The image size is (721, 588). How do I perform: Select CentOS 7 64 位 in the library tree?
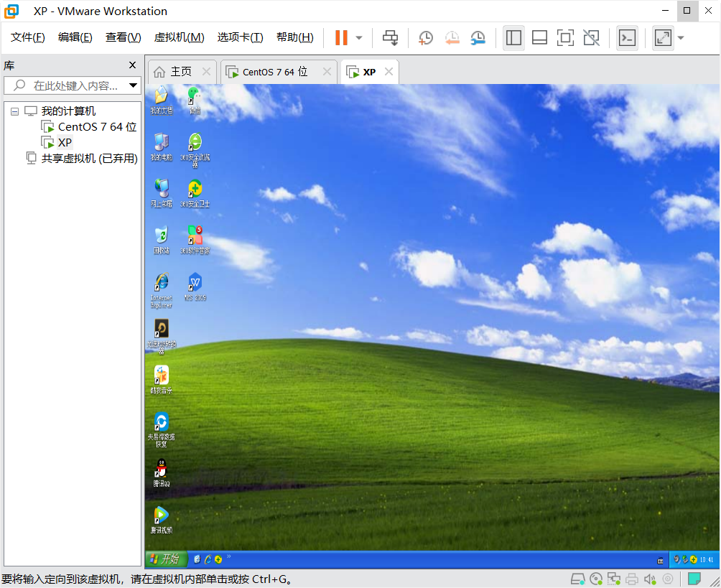click(89, 126)
